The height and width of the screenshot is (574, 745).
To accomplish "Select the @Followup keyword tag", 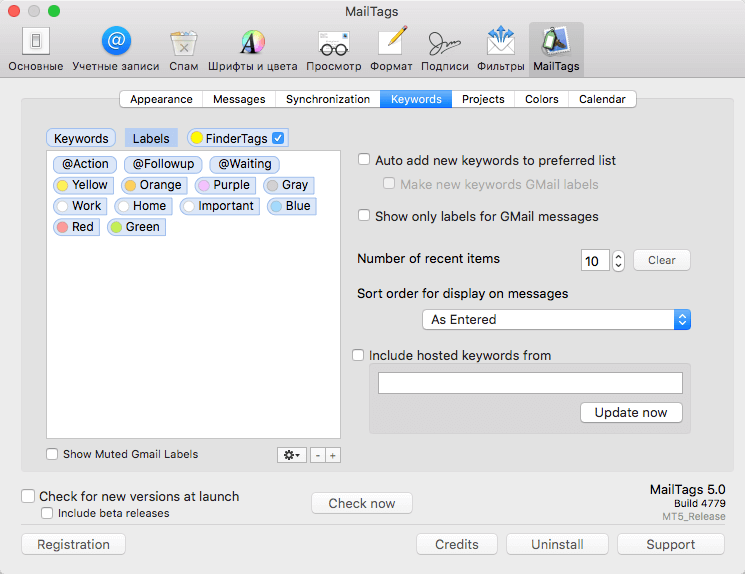I will (163, 164).
